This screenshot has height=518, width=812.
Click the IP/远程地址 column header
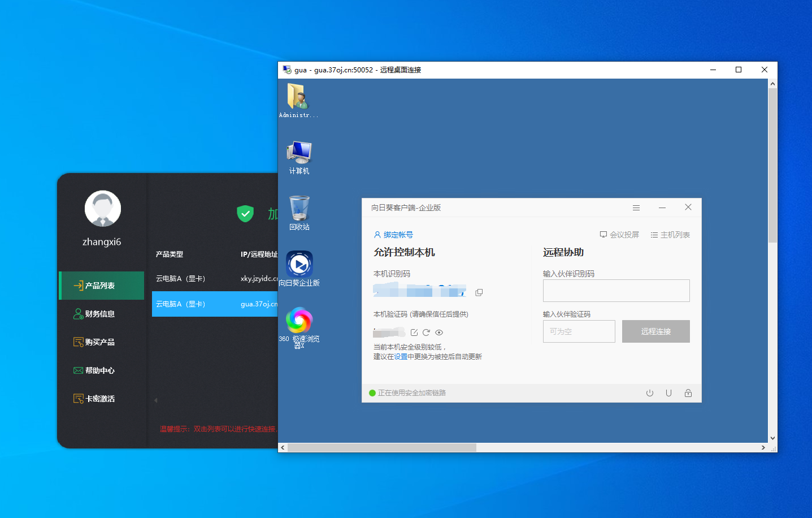(x=259, y=254)
